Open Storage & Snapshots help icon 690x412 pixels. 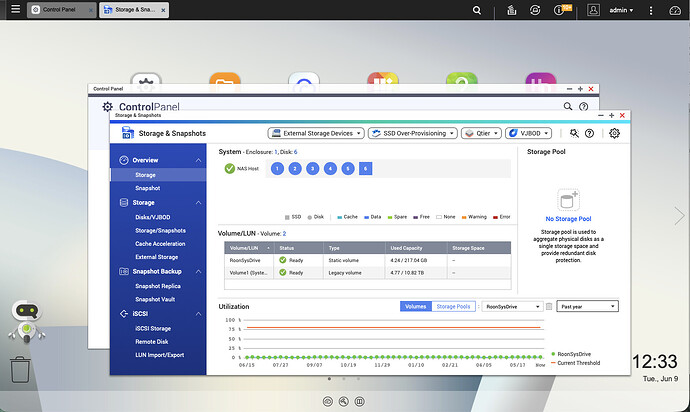coord(589,133)
